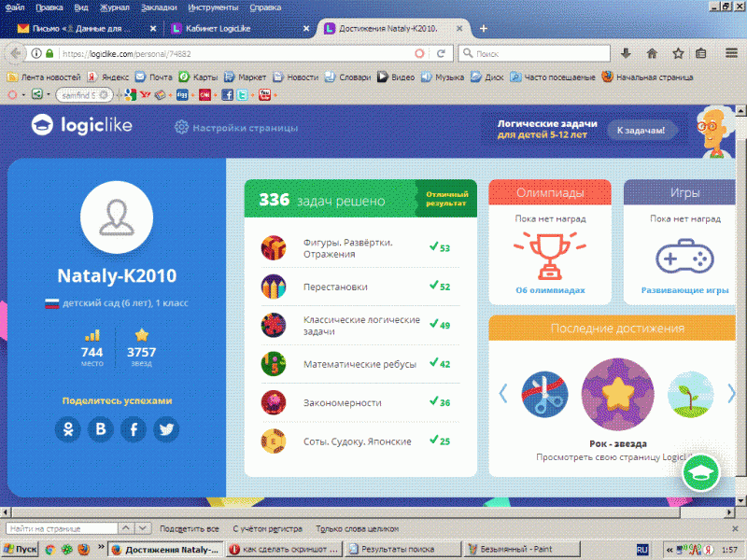Screen dimensions: 747x560
Task: Open the Журнал menu
Action: tap(114, 7)
